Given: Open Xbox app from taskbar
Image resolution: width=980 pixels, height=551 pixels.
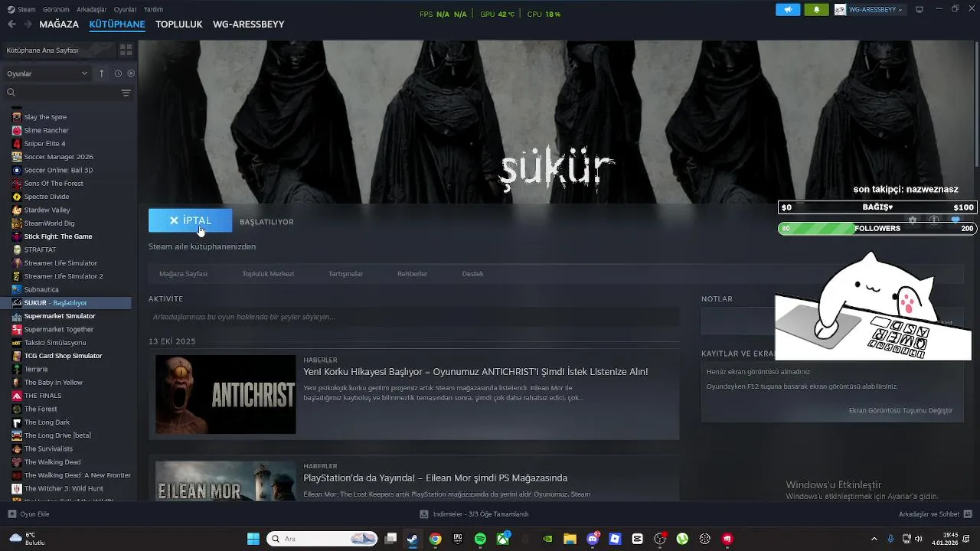Looking at the screenshot, I should click(503, 539).
